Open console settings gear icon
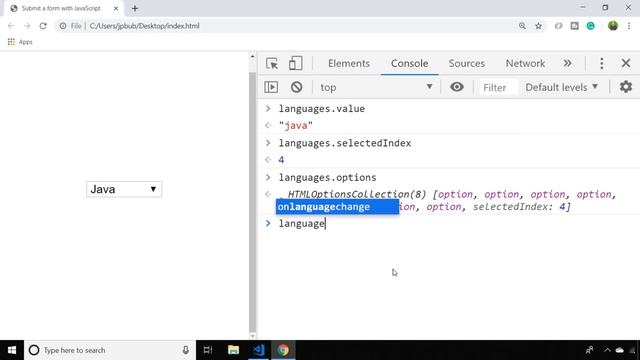This screenshot has height=360, width=640. [625, 87]
